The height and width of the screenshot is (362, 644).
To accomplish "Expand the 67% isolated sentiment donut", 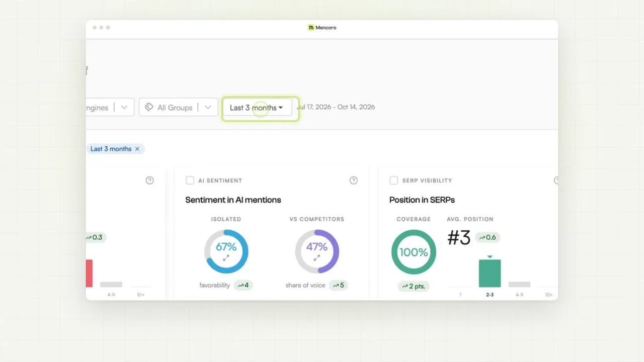I will 226,257.
